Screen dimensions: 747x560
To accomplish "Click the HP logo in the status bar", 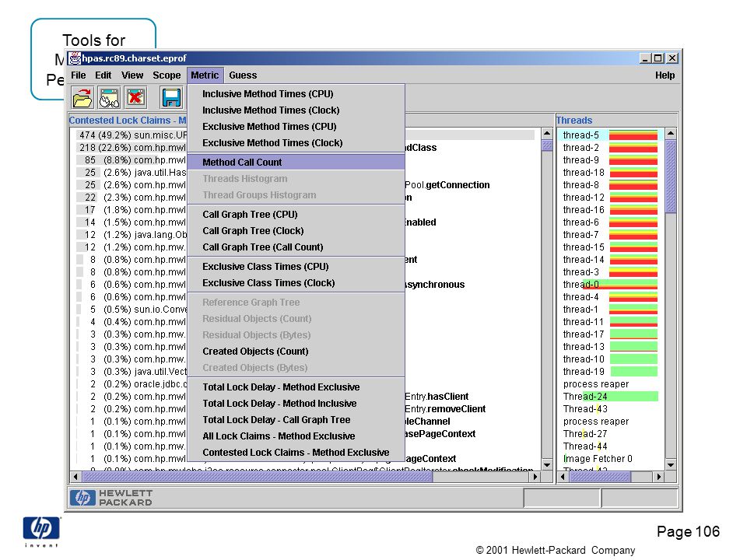I will pyautogui.click(x=82, y=498).
